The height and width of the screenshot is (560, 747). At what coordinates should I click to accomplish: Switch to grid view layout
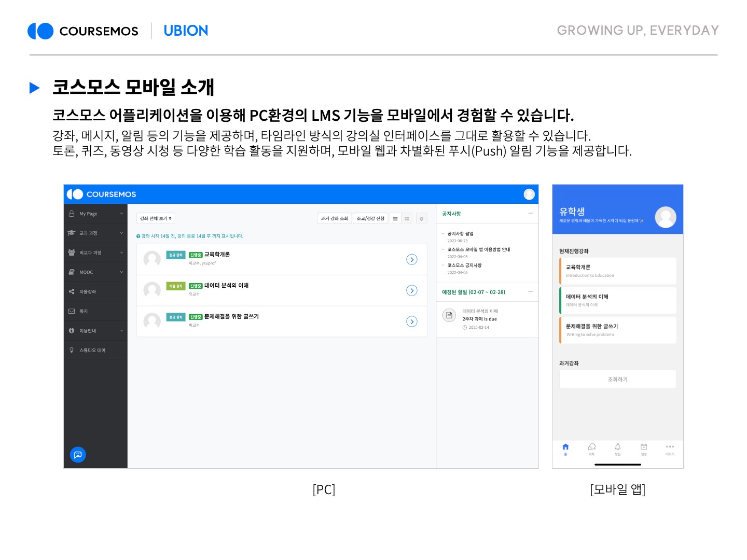407,219
